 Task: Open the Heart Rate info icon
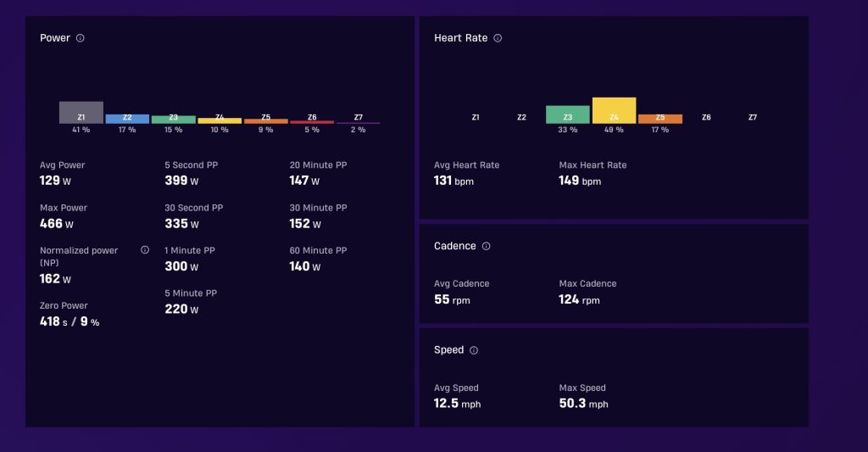(498, 38)
